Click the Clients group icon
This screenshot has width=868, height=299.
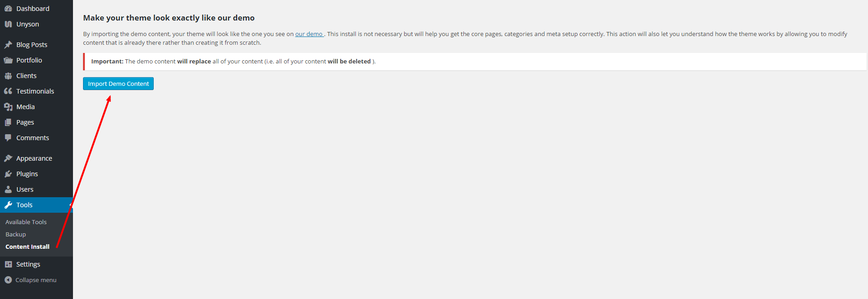point(8,76)
